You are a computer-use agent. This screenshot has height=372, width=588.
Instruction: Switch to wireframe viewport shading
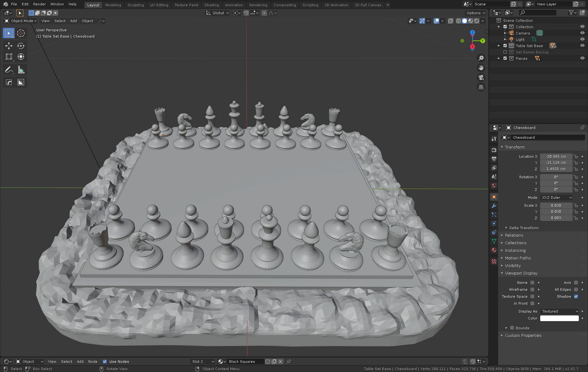[x=459, y=21]
